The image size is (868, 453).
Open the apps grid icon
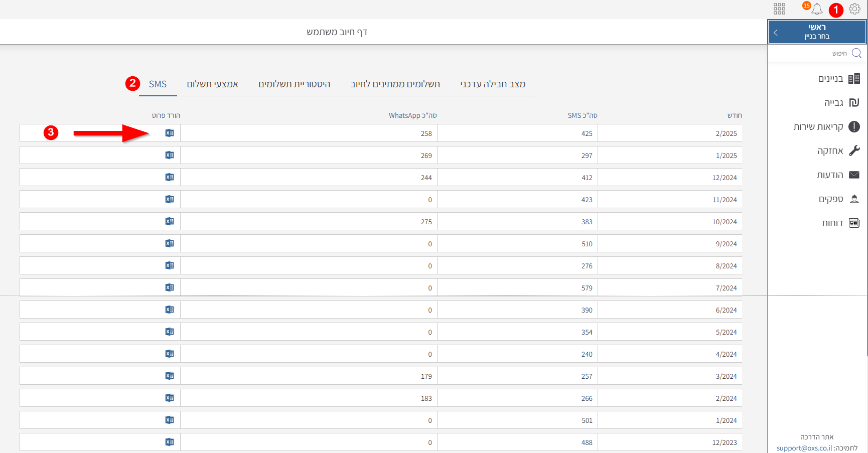pyautogui.click(x=779, y=9)
